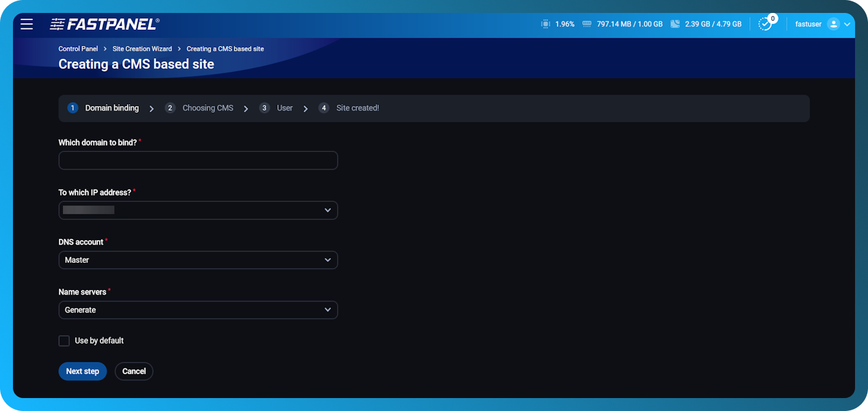Open the fastuser account chevron menu
Screen dimensions: 868x411
pyautogui.click(x=849, y=24)
